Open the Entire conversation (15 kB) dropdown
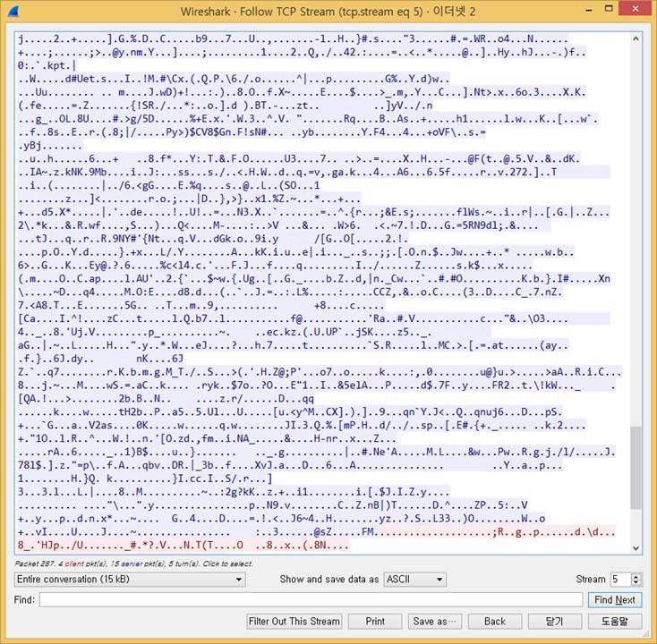657x644 pixels. click(130, 580)
